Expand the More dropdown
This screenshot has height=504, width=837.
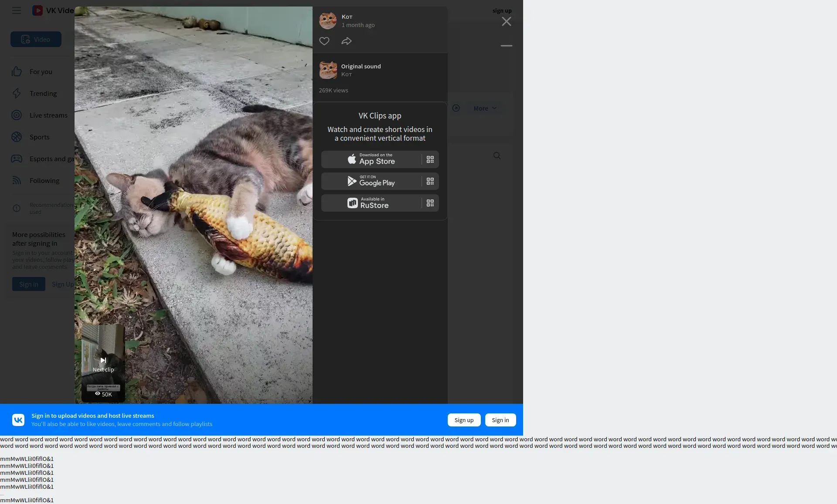click(485, 108)
